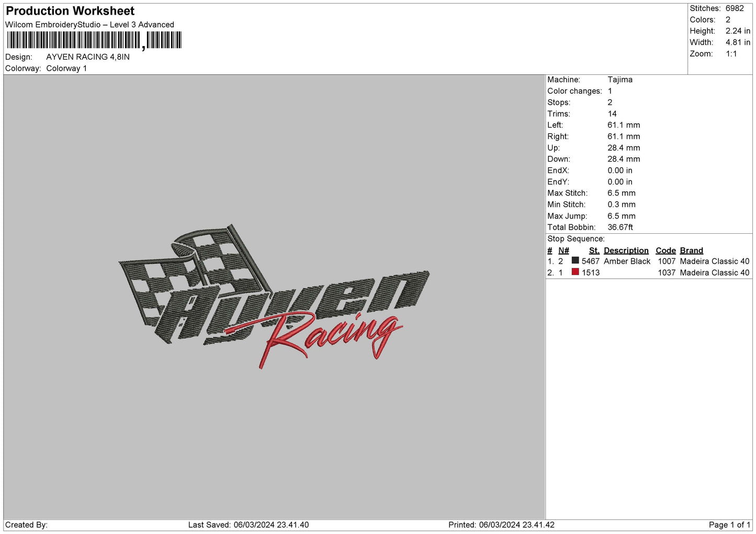Viewport: 756px width, 534px height.
Task: Click the code 1007 cell
Action: [667, 261]
